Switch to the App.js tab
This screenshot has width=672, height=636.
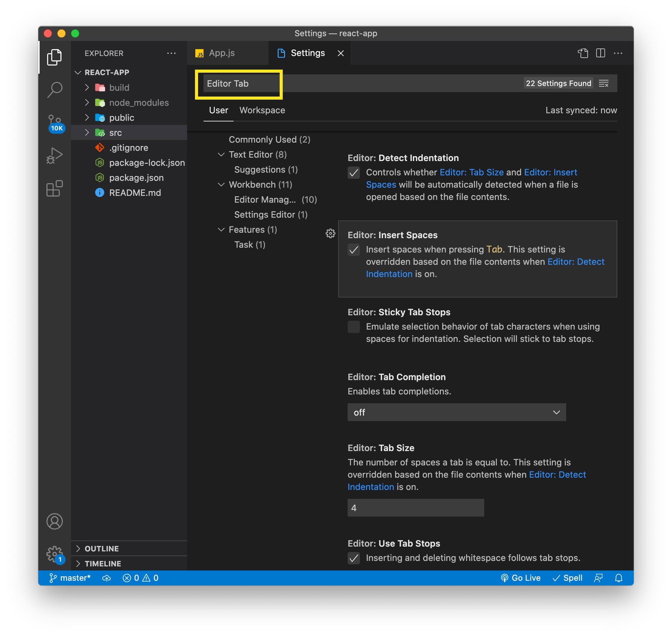click(x=222, y=53)
